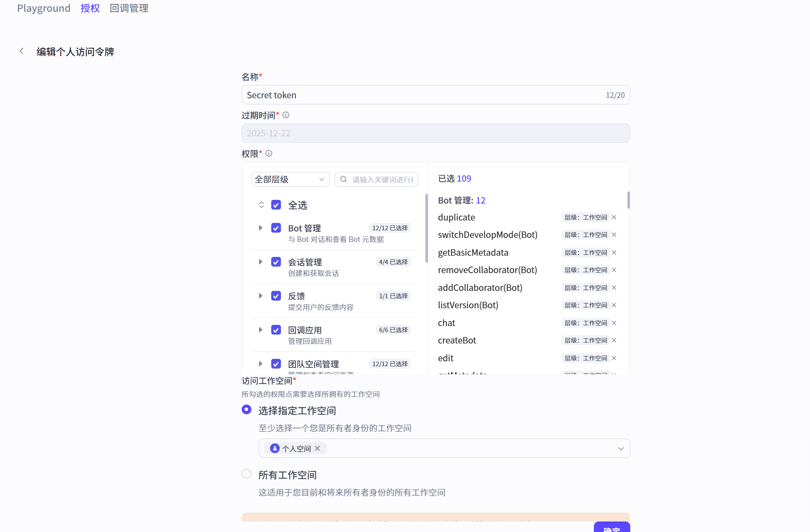Image resolution: width=810 pixels, height=532 pixels.
Task: Expand the 回调应用 permission group
Action: click(x=261, y=330)
